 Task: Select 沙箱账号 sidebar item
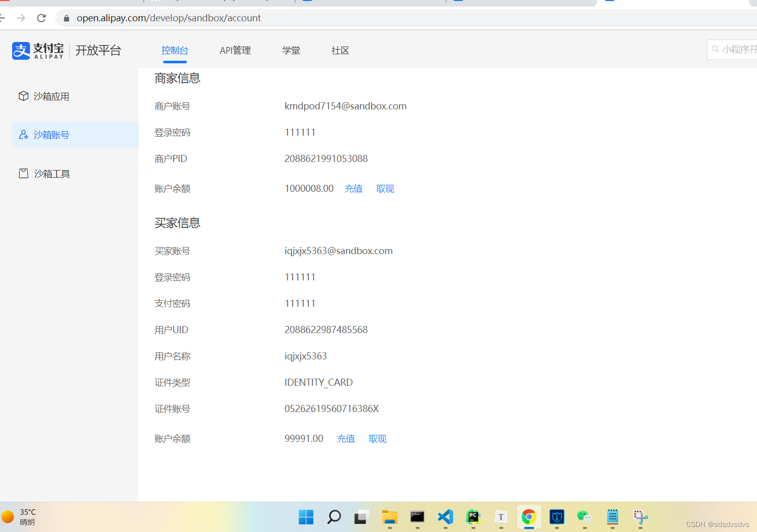coord(75,135)
